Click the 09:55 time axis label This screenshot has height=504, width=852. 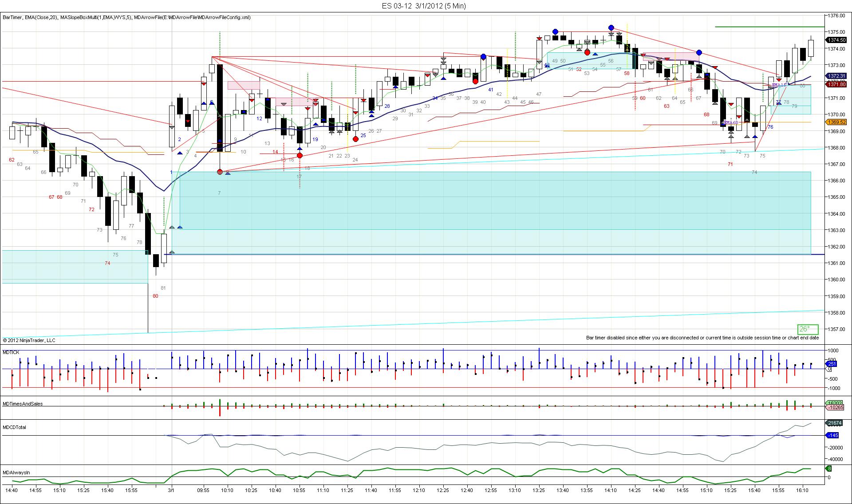pos(203,490)
